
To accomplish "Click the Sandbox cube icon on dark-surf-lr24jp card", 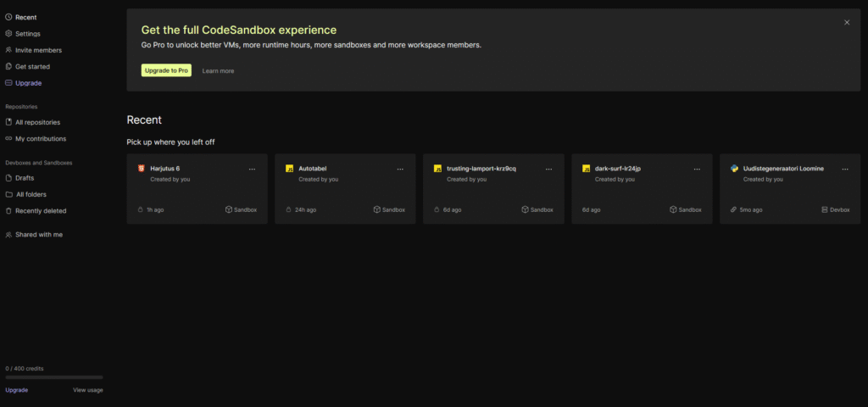I will tap(673, 209).
